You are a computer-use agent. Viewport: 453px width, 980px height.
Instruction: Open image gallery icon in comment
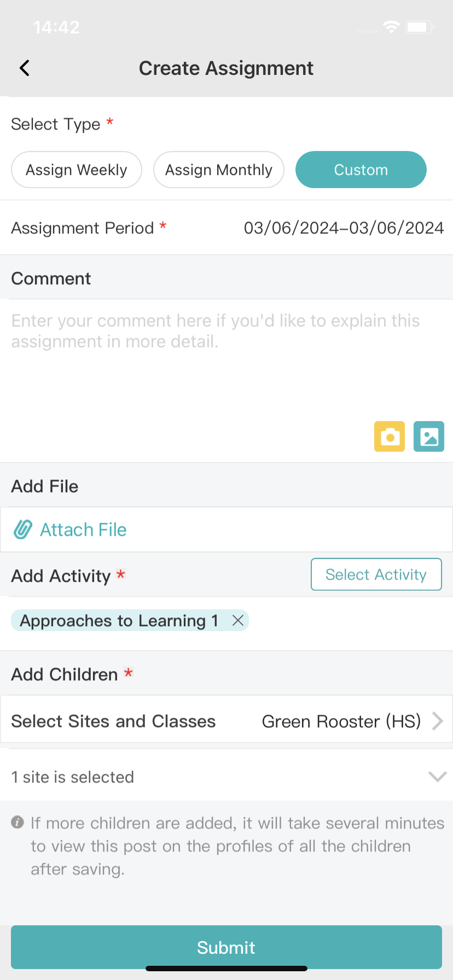tap(429, 436)
